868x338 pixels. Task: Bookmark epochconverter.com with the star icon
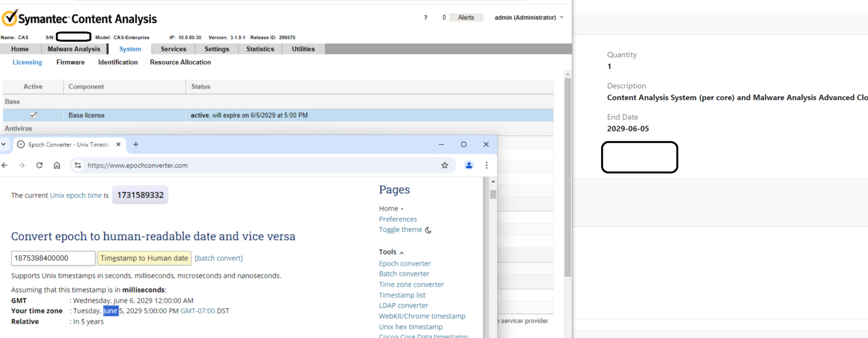(x=445, y=165)
